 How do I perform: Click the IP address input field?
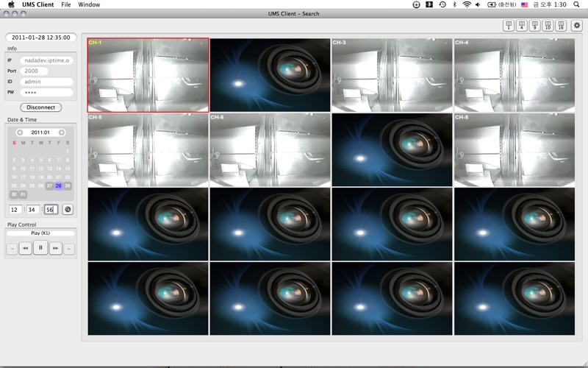[x=46, y=60]
